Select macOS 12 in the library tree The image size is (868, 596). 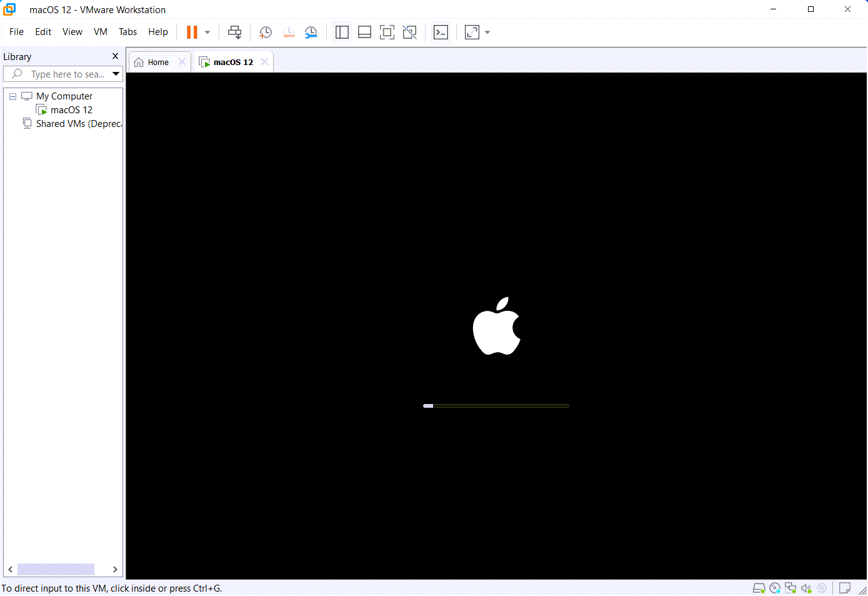click(71, 110)
